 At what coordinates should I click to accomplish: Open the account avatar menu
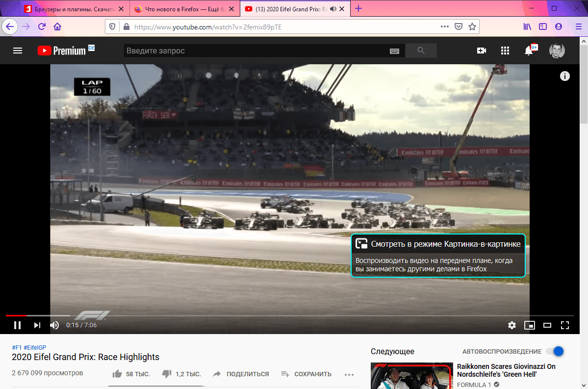coord(557,51)
